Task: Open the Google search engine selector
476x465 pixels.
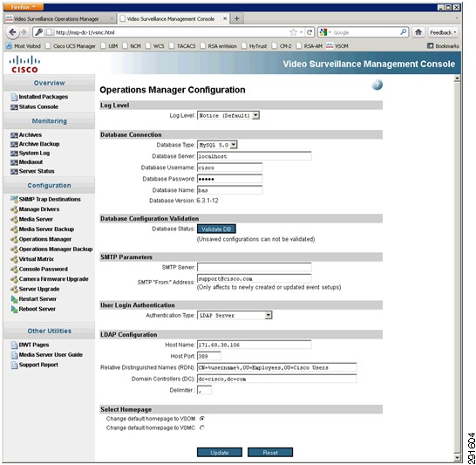Action: click(x=325, y=32)
